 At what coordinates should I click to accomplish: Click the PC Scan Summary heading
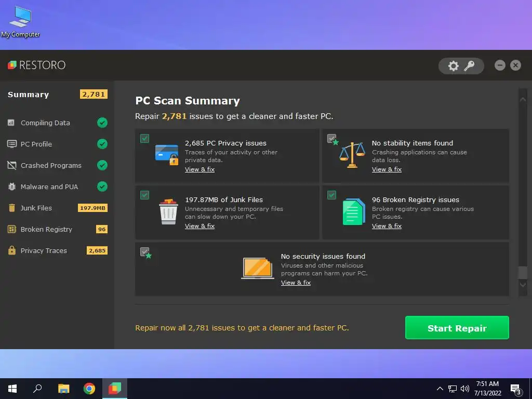tap(188, 101)
